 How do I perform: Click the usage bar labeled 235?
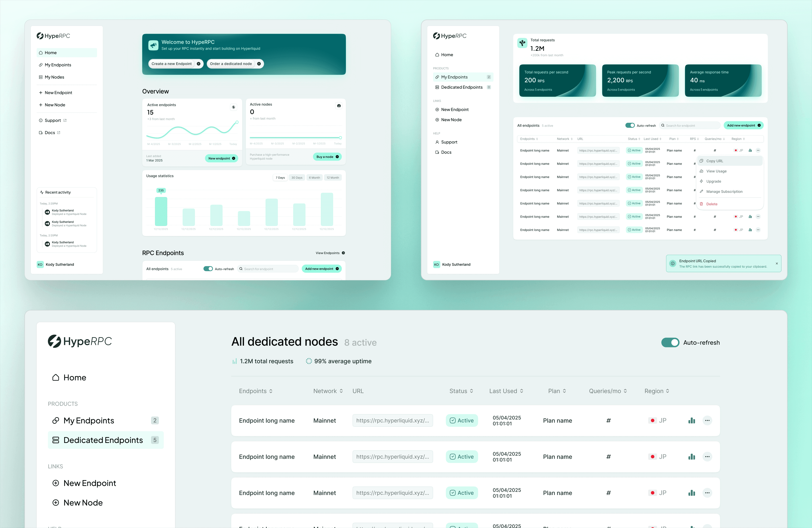161,211
